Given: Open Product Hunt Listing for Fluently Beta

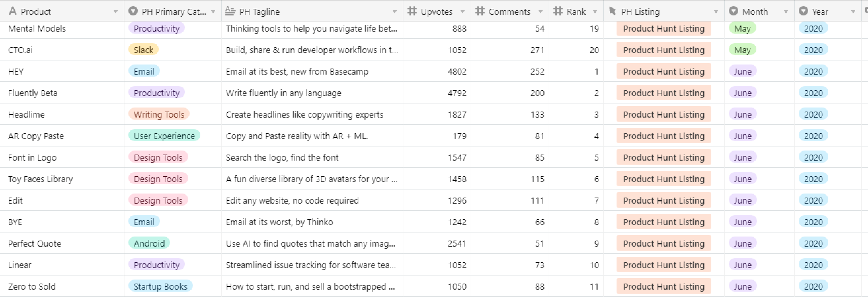Looking at the screenshot, I should (x=664, y=93).
